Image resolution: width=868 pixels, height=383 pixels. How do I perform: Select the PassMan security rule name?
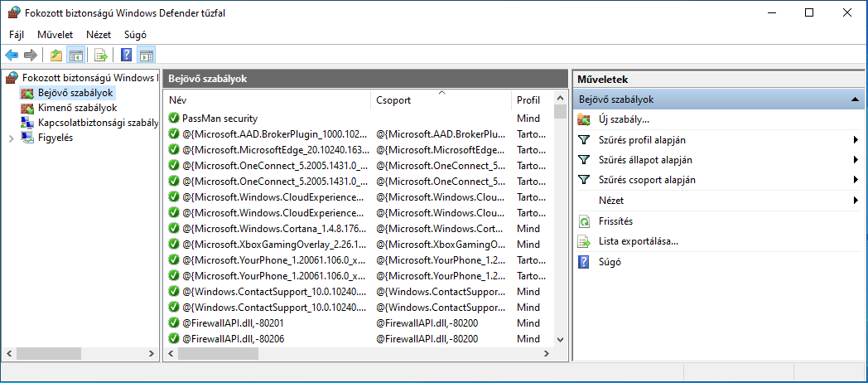[219, 118]
